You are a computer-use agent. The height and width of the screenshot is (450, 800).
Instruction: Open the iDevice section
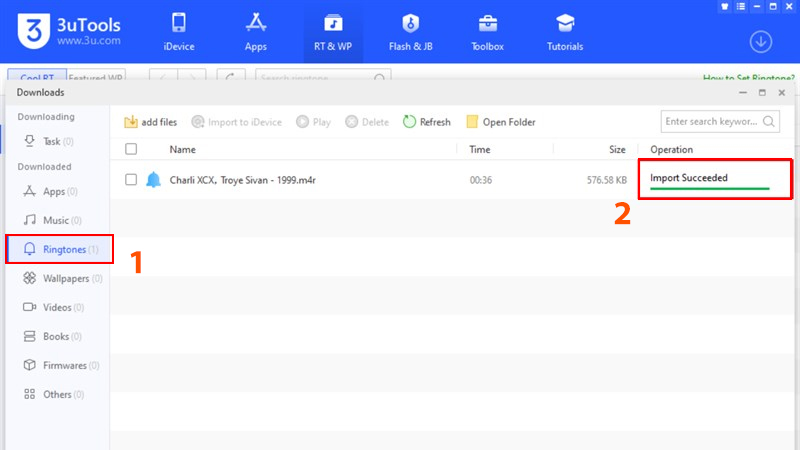(179, 32)
